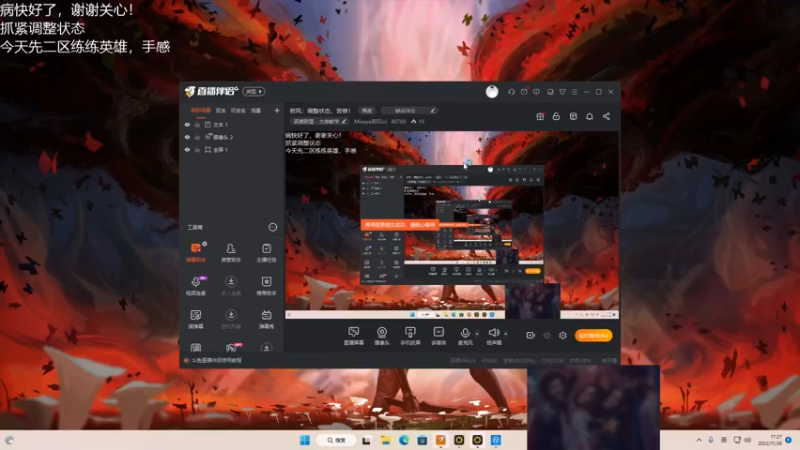This screenshot has height=450, width=800.
Task: Open File Explorer from the taskbar
Action: point(385,440)
